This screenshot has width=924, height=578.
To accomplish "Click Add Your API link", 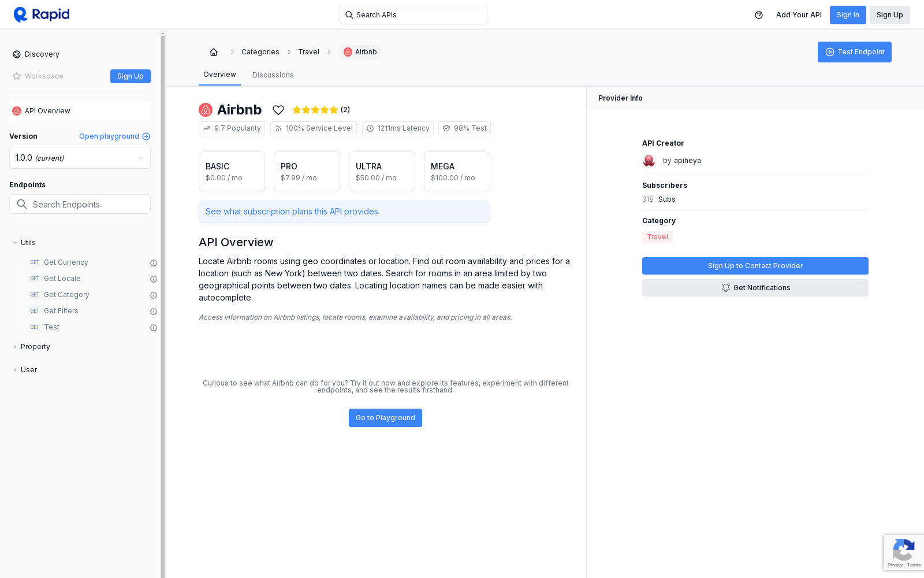I will [x=799, y=15].
